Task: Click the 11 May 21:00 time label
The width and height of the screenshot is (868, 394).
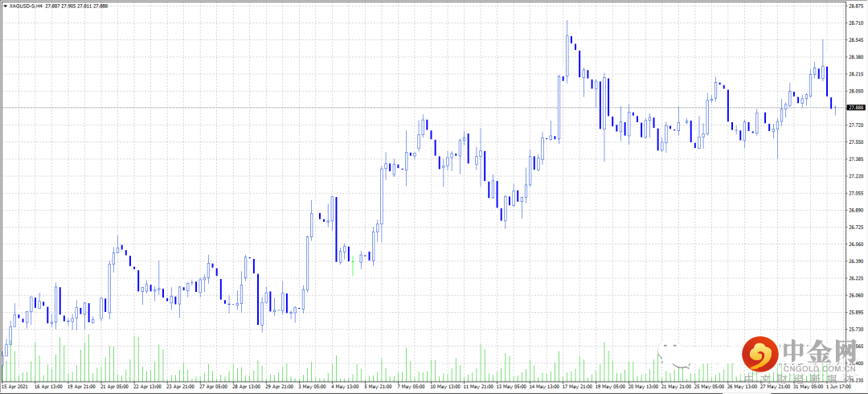Action: coord(477,386)
